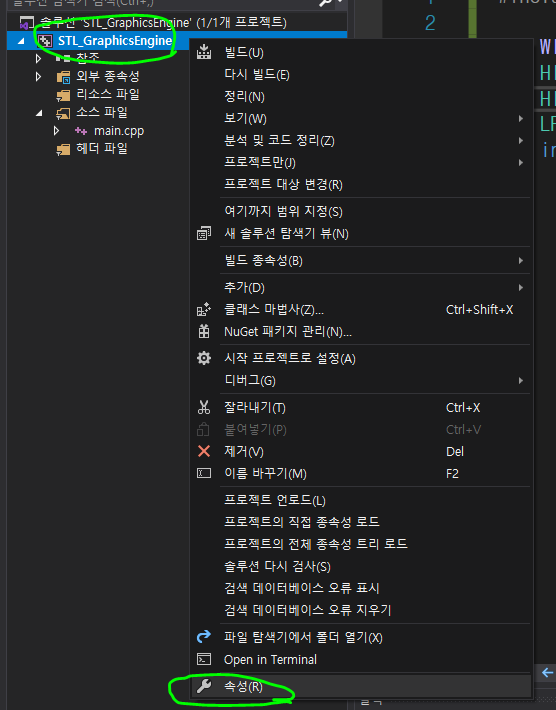This screenshot has width=556, height=710.
Task: Click the Class Wizard (클래스 마법사) icon
Action: pyautogui.click(x=204, y=309)
